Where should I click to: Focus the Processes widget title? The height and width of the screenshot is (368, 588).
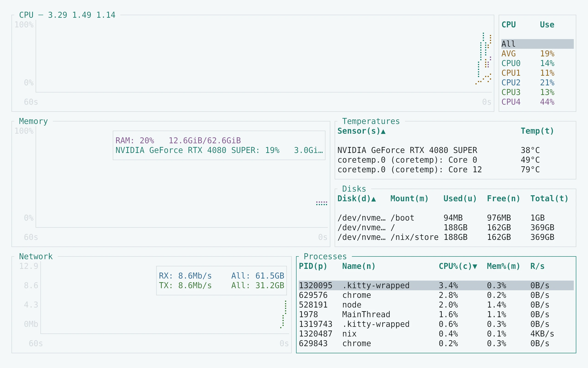point(325,256)
